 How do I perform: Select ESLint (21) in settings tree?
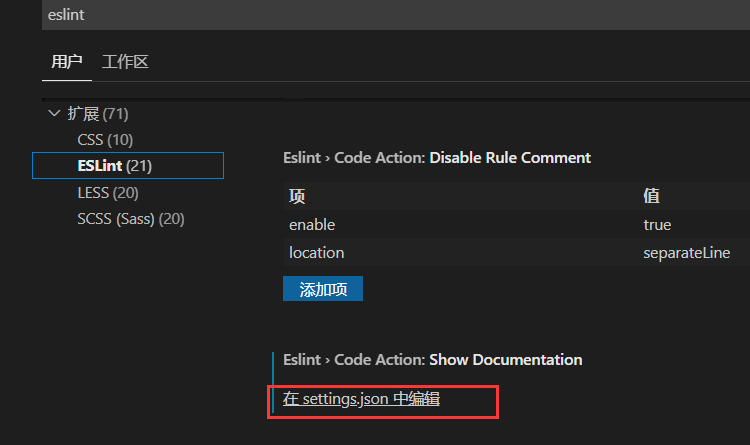(128, 166)
